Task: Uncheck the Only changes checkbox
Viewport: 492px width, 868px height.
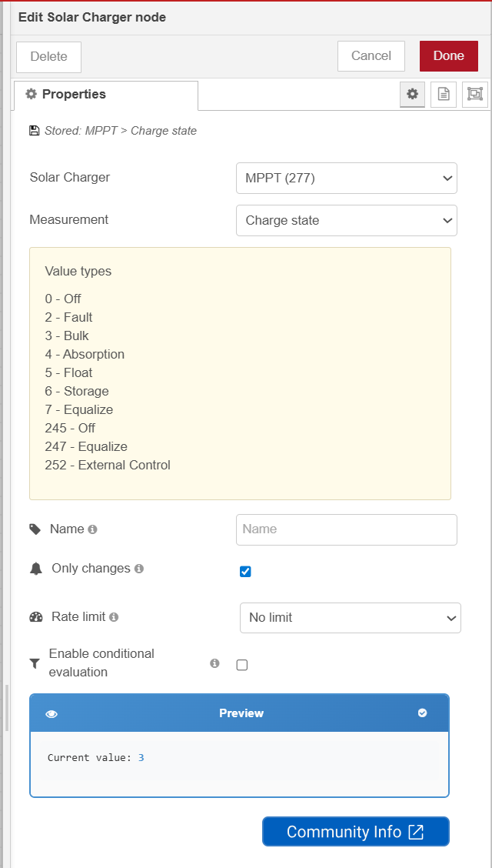Action: [x=245, y=572]
